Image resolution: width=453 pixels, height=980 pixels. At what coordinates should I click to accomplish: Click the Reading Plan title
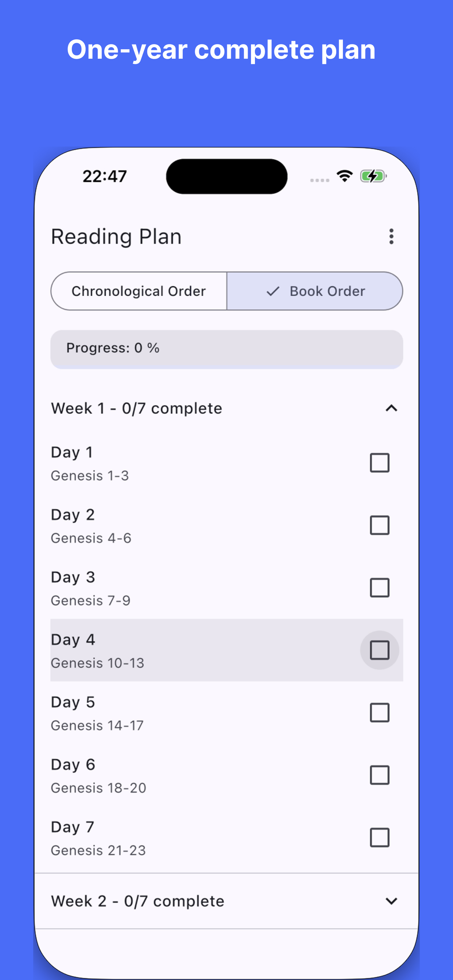pos(116,236)
